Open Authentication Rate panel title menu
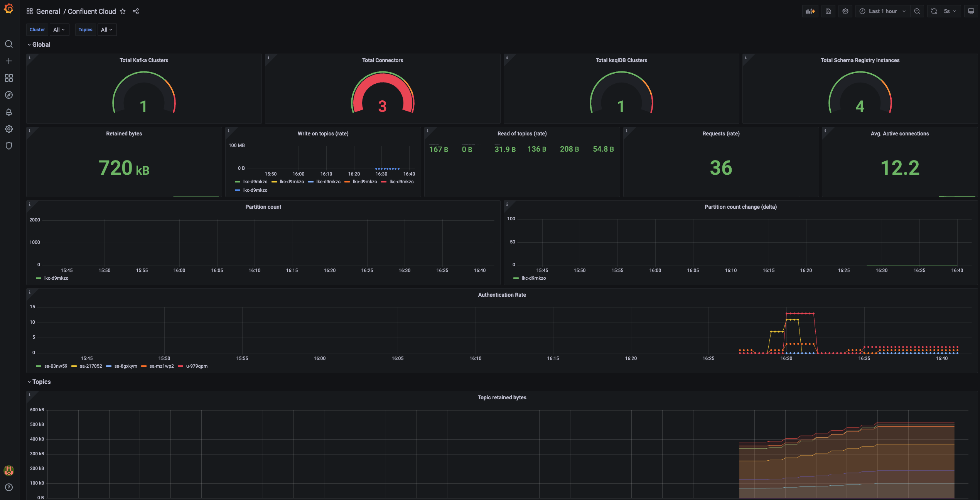The width and height of the screenshot is (980, 500). tap(502, 295)
